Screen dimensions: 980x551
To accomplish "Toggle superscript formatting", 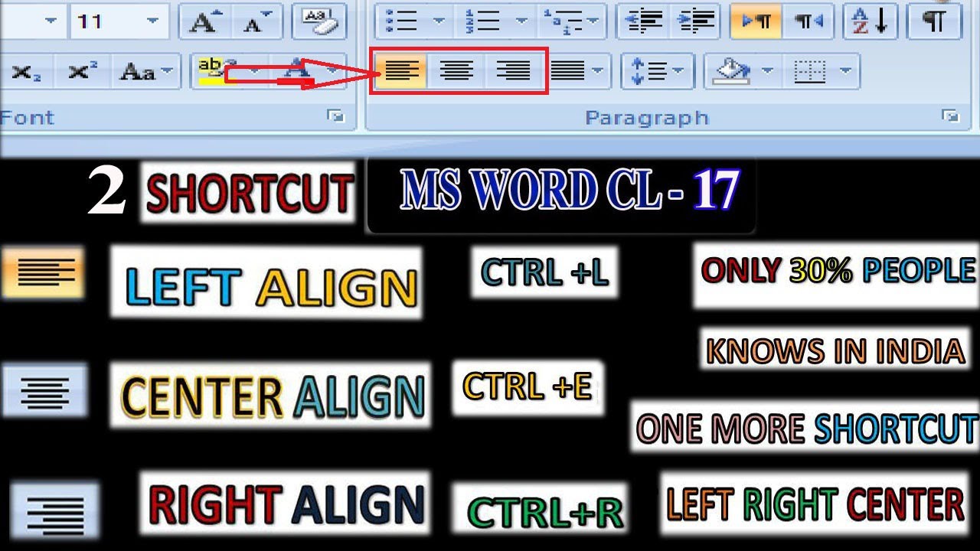I will coord(82,72).
